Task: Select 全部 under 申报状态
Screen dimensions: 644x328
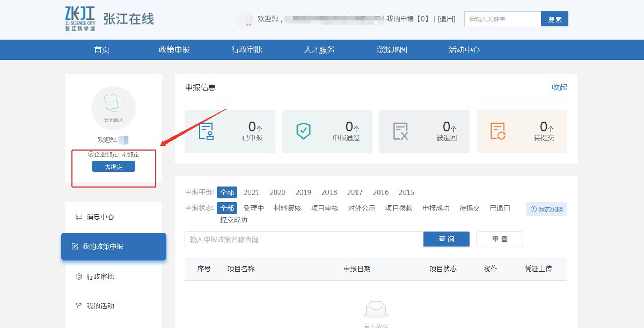Action: coord(227,208)
